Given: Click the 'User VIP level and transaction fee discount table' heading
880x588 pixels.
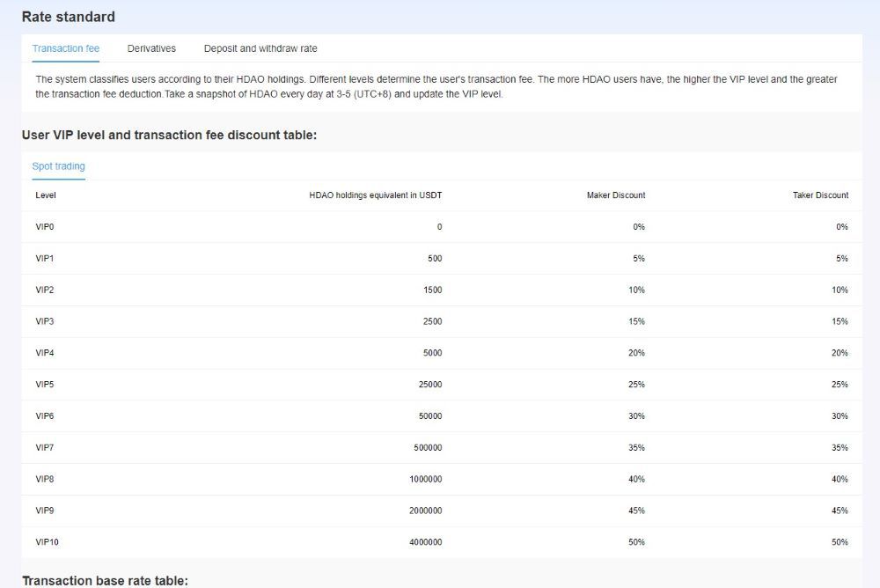Looking at the screenshot, I should 170,135.
